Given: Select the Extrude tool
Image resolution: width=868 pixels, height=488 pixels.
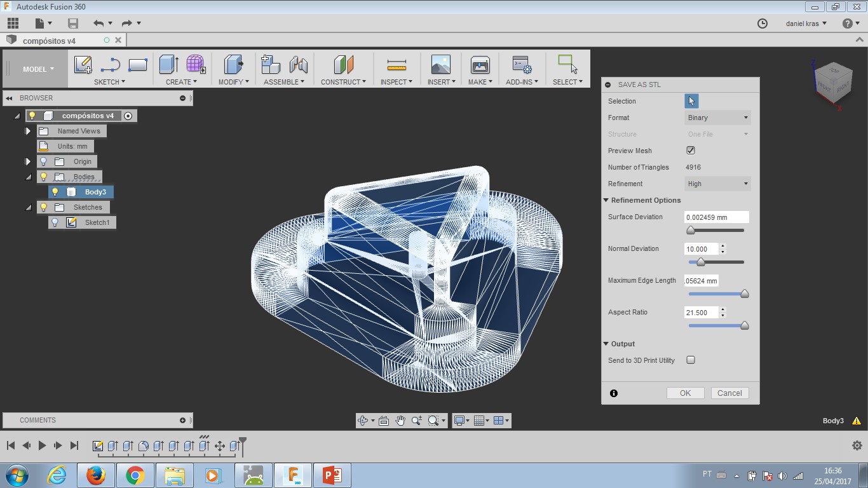Looking at the screenshot, I should coord(168,64).
